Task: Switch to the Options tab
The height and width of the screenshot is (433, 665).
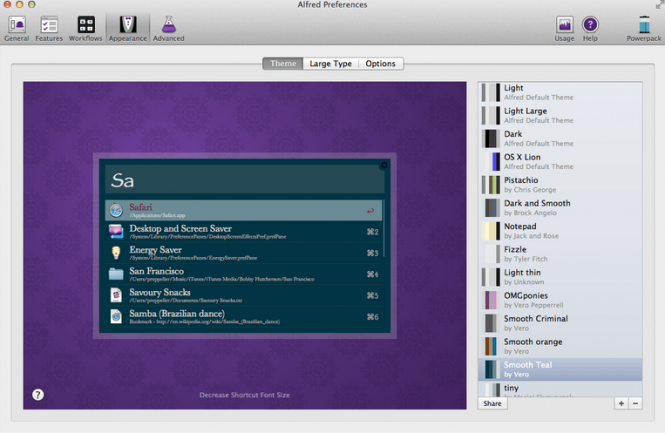Action: click(380, 64)
